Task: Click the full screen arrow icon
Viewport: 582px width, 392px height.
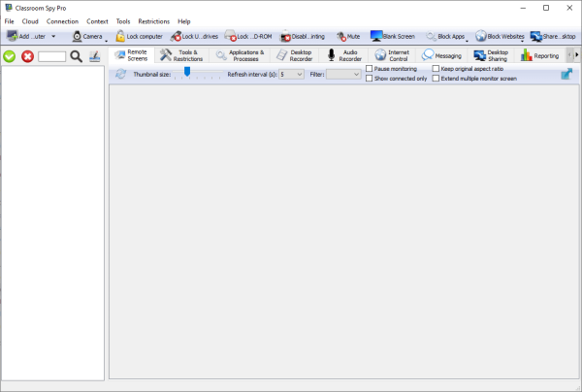Action: (x=566, y=74)
